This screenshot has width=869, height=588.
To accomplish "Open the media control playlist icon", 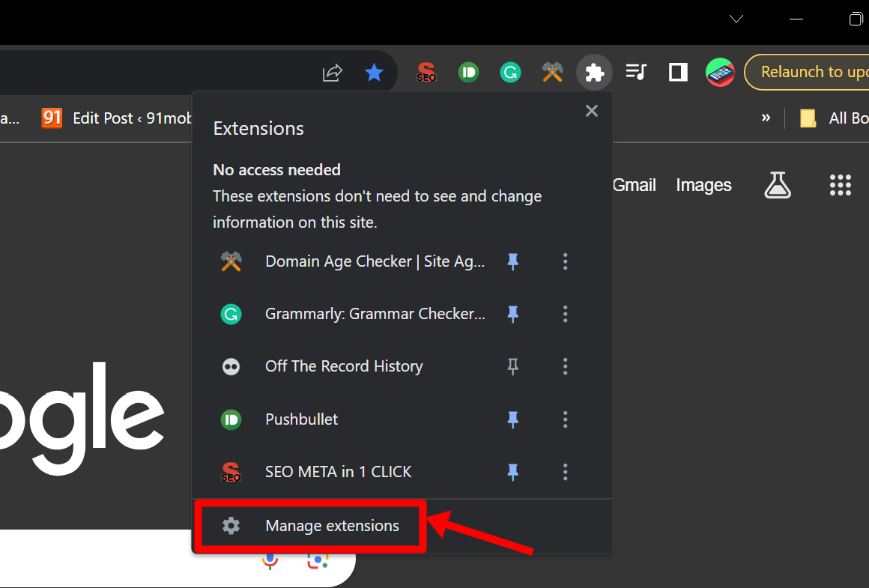I will (636, 72).
